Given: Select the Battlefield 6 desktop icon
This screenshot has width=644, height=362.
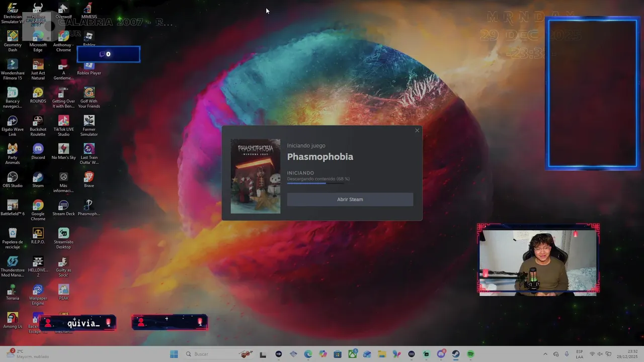Looking at the screenshot, I should point(13,208).
